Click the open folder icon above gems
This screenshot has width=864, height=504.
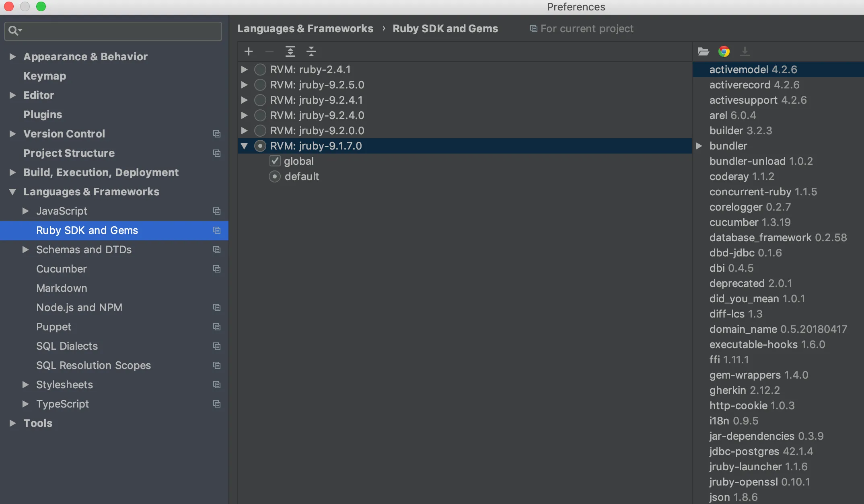pyautogui.click(x=703, y=51)
